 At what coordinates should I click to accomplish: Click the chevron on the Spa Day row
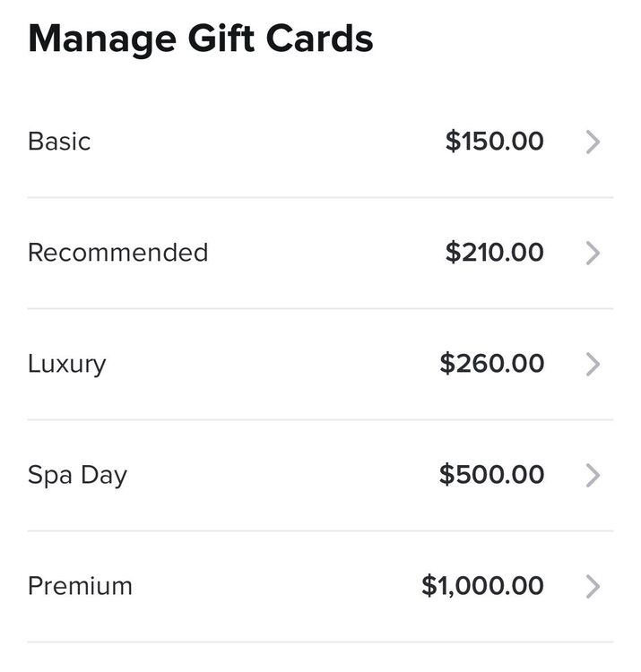(593, 475)
